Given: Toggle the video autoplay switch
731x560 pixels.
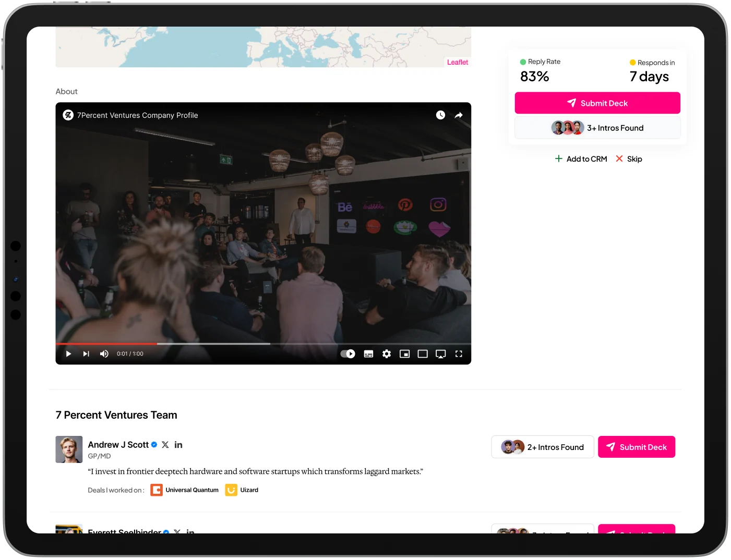Looking at the screenshot, I should [347, 354].
